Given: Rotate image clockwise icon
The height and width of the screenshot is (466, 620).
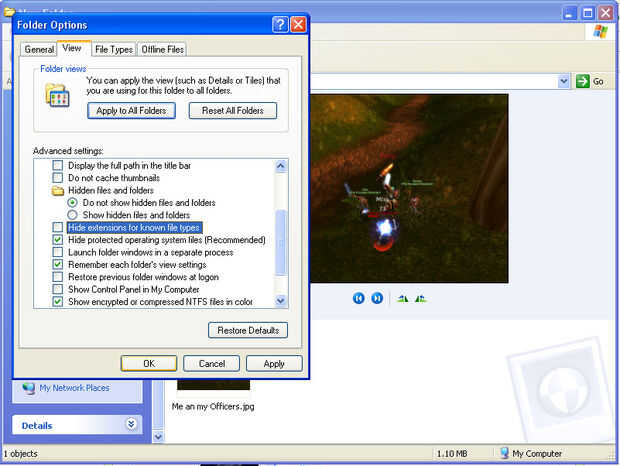Looking at the screenshot, I should pos(403,298).
